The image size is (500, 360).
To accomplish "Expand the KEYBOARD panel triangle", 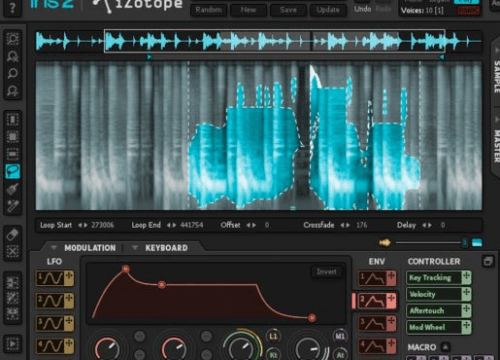I will click(x=135, y=248).
